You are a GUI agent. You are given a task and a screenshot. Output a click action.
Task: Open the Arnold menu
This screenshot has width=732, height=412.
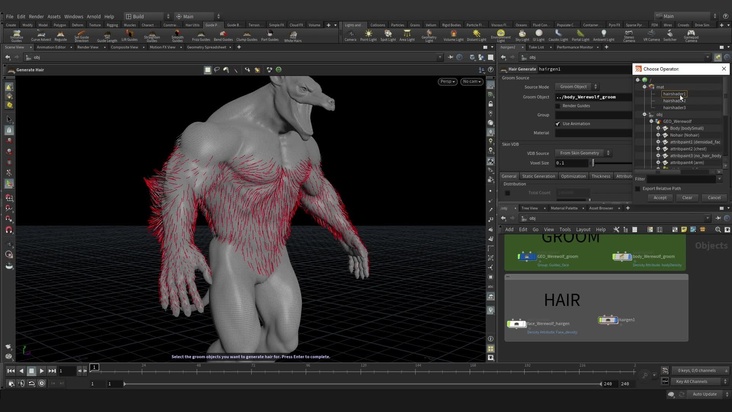[93, 16]
